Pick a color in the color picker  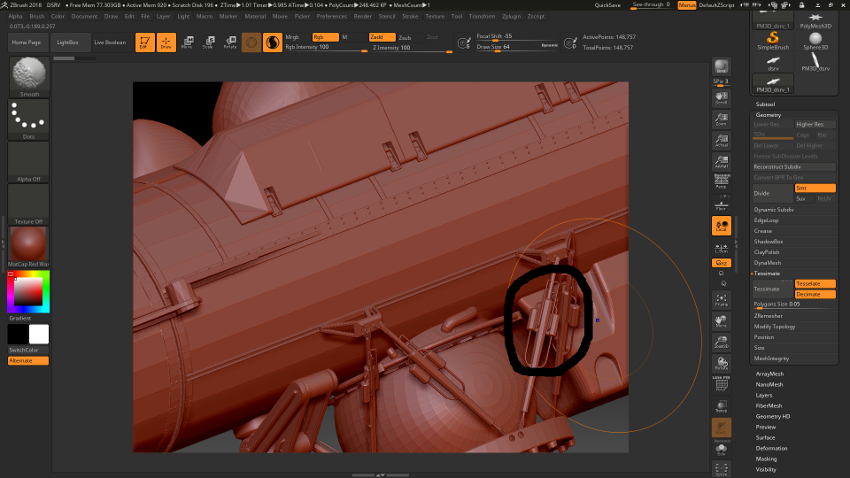point(28,292)
